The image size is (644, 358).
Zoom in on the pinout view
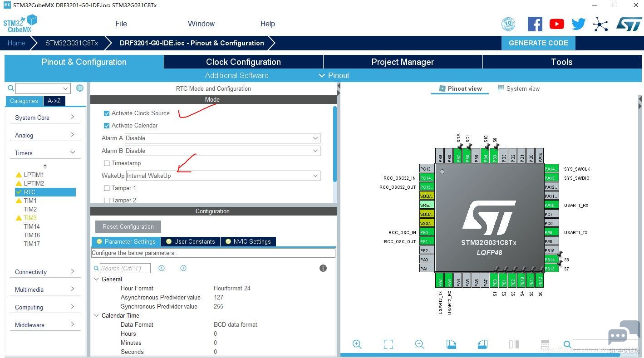[357, 344]
